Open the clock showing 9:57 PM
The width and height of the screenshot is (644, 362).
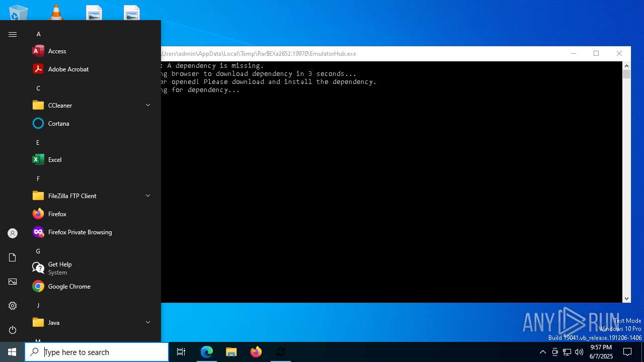point(601,352)
